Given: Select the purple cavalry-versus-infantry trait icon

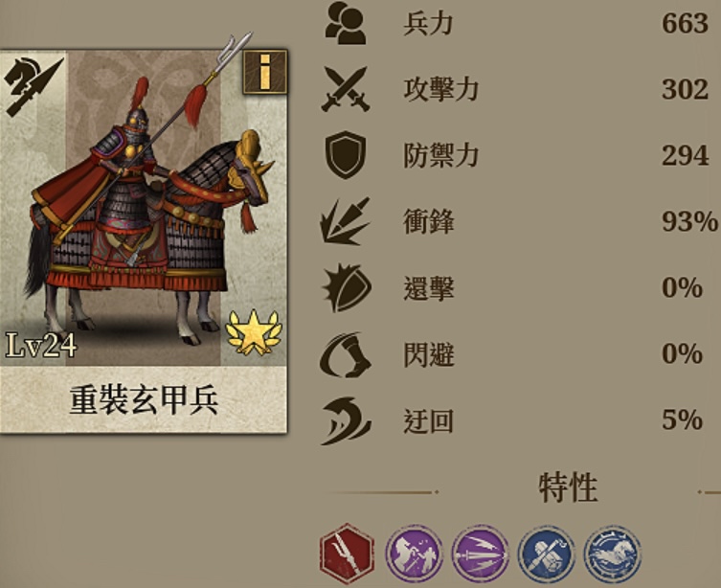Looking at the screenshot, I should 414,554.
